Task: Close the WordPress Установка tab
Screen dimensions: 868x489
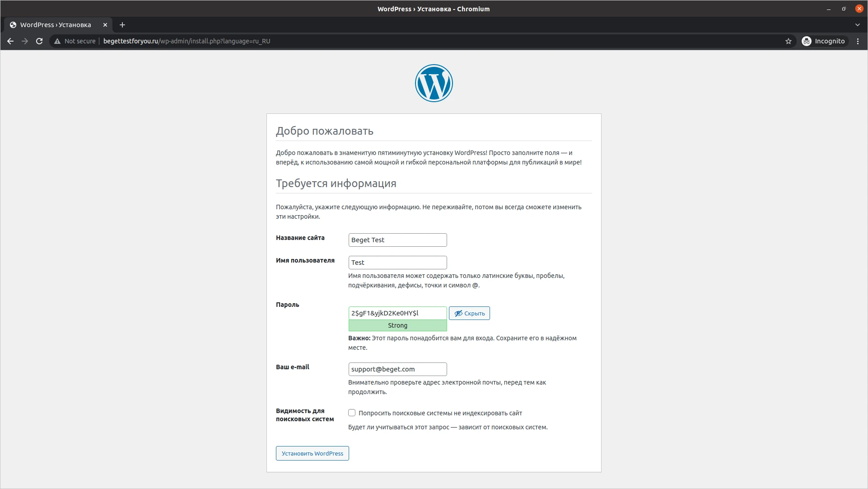Action: (x=105, y=25)
